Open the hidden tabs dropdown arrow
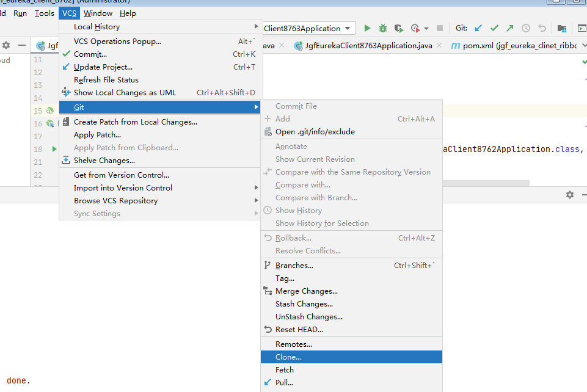This screenshot has height=392, width=587. coord(584,45)
